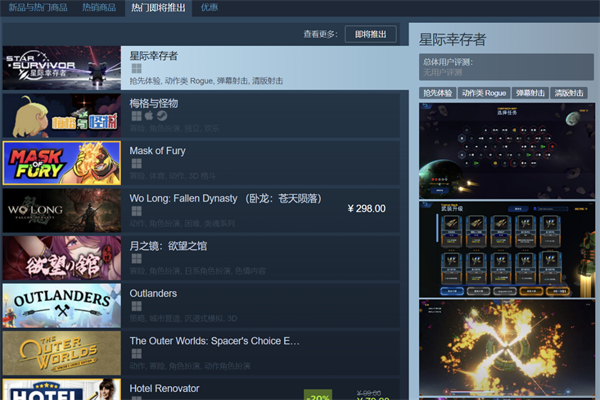Viewport: 600px width, 400px height.
Task: Click the 查看更多 label
Action: (x=321, y=34)
